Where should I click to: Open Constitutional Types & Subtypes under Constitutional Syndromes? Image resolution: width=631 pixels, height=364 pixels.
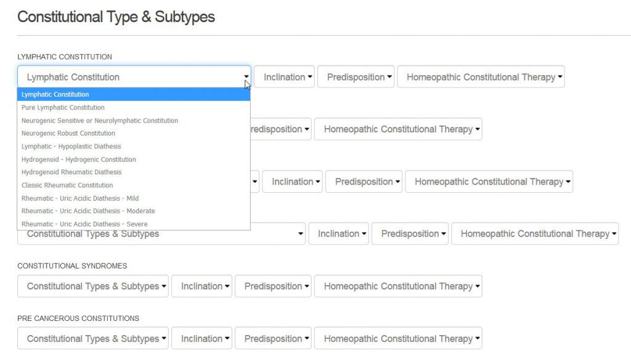93,286
